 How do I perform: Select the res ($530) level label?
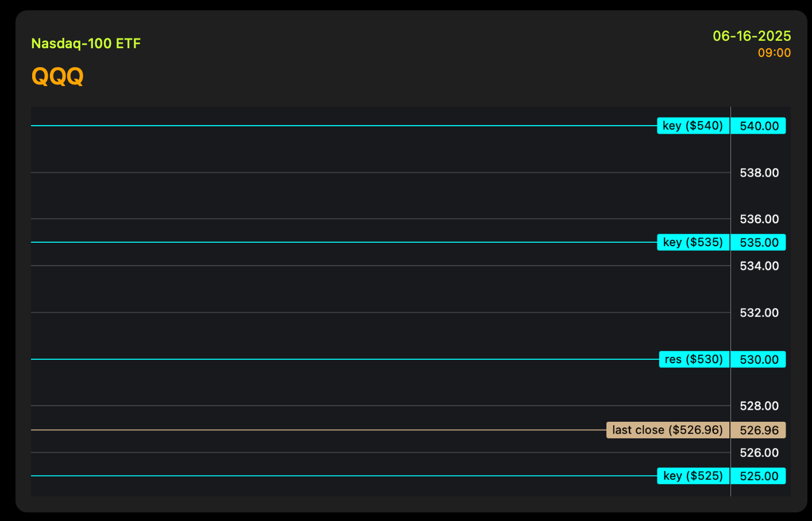pos(694,359)
